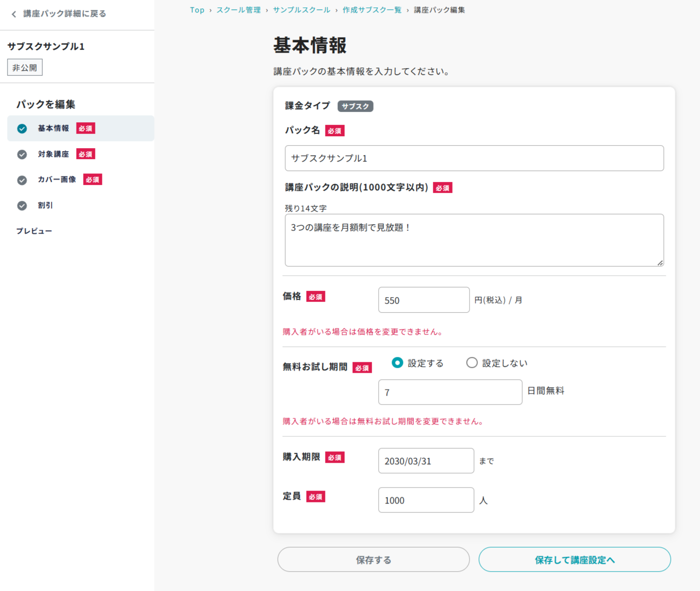700x591 pixels.
Task: Click the Top breadcrumb link
Action: (x=197, y=10)
